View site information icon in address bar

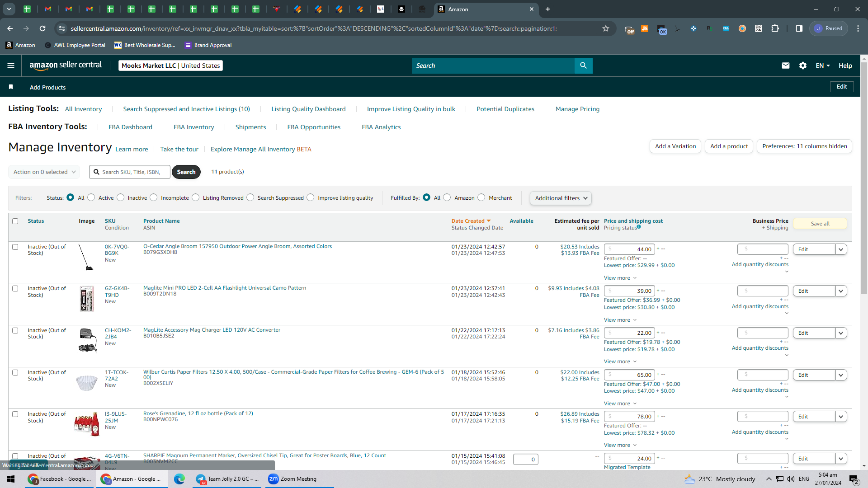62,28
